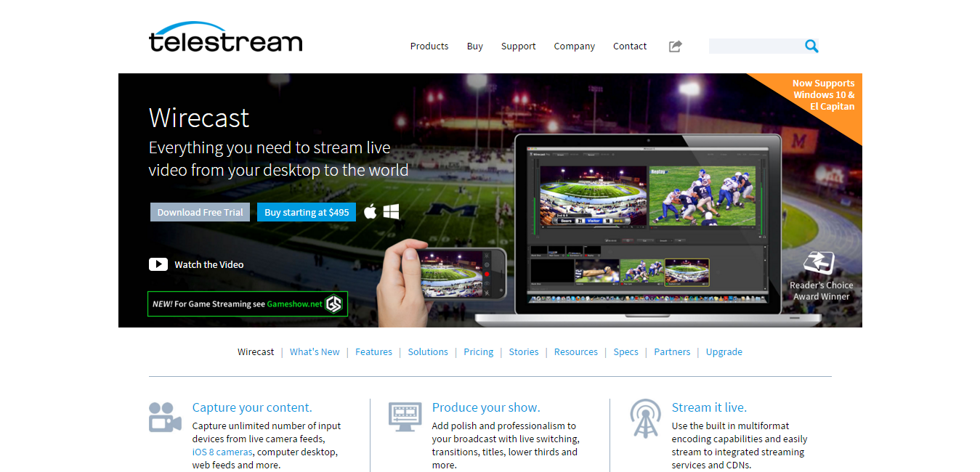Open the Products menu
This screenshot has width=980, height=472.
pos(429,46)
